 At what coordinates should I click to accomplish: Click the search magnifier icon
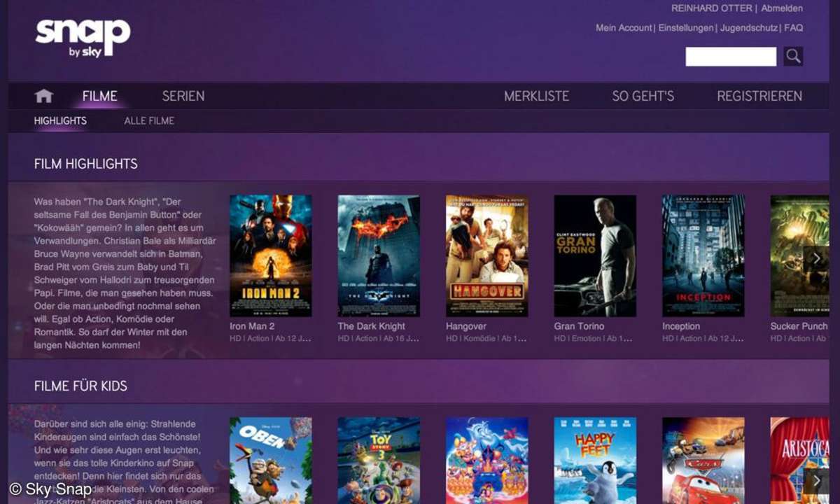(x=793, y=56)
